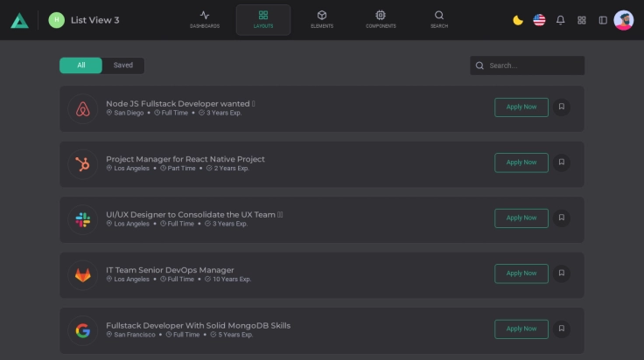Open the Elements menu
This screenshot has height=360, width=644.
322,19
